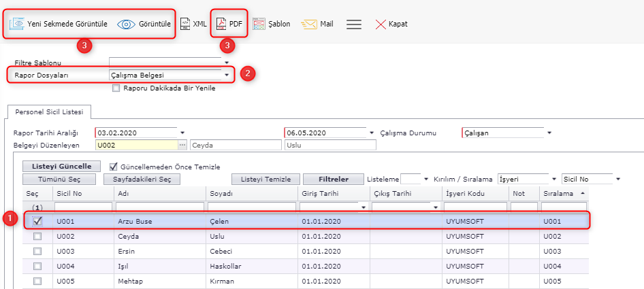Open the hamburger menu in the toolbar
The image size is (644, 289).
coord(353,24)
